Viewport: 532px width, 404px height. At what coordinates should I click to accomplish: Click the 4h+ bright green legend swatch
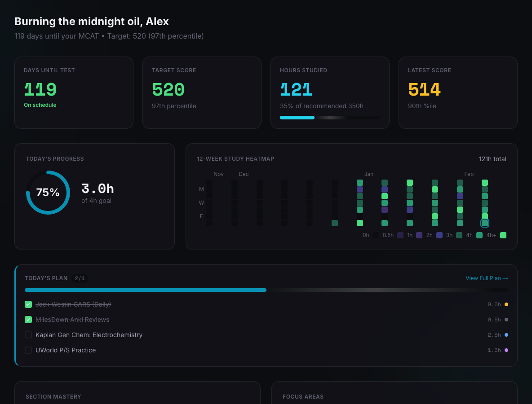click(x=503, y=235)
